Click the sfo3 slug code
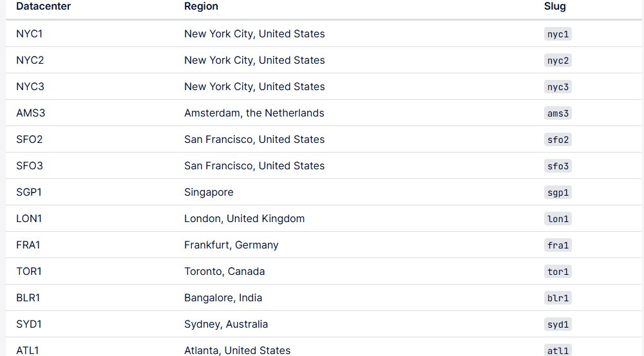Image resolution: width=644 pixels, height=356 pixels. tap(558, 166)
